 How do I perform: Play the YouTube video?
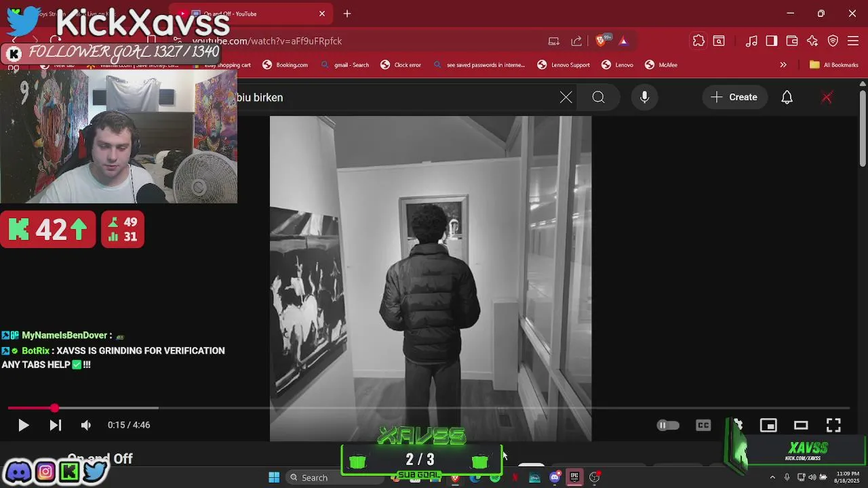pos(23,425)
